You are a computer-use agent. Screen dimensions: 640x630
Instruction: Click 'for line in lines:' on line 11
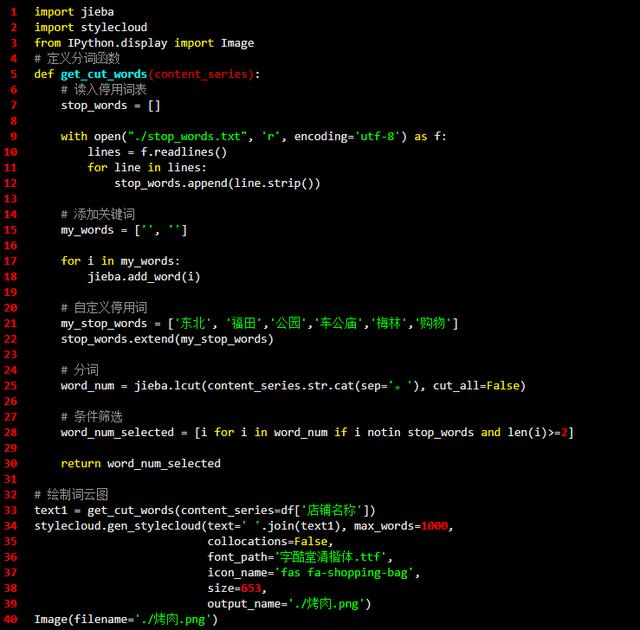[147, 168]
